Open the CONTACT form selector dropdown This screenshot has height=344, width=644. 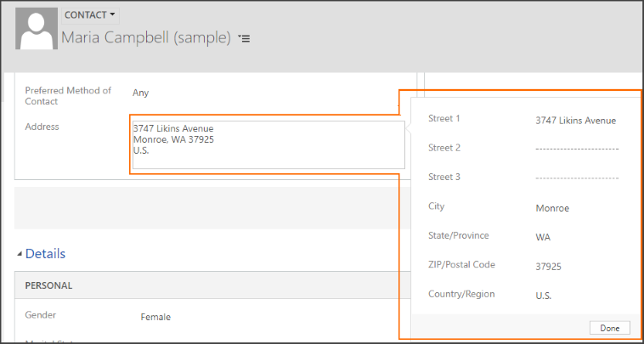(90, 14)
